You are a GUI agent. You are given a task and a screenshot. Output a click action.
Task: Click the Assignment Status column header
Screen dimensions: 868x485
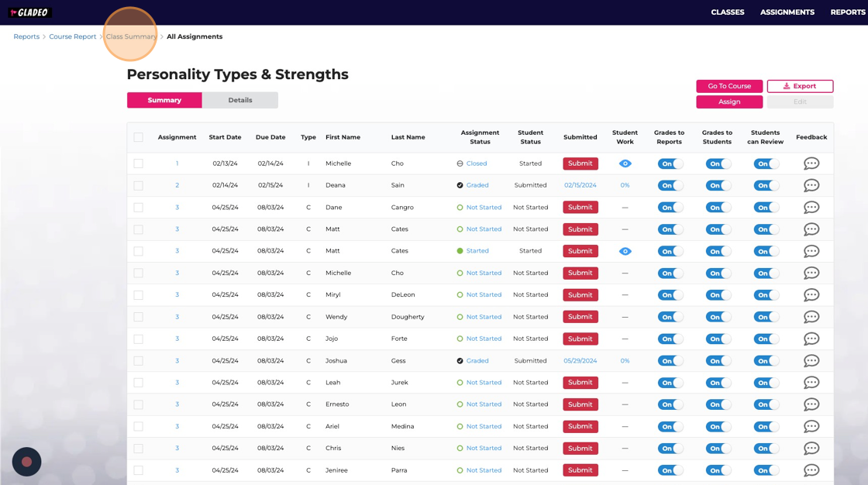coord(480,137)
